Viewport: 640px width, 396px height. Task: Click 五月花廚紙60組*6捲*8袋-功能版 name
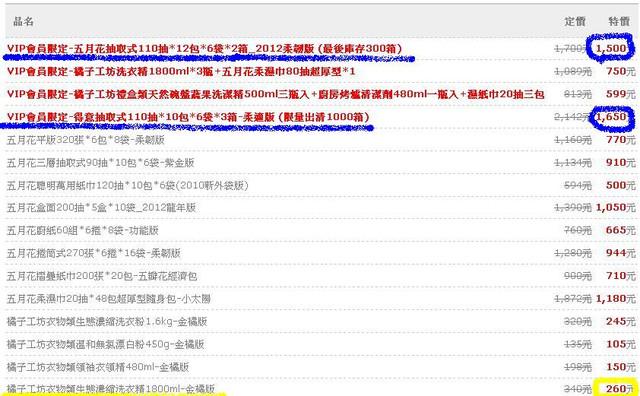(82, 231)
